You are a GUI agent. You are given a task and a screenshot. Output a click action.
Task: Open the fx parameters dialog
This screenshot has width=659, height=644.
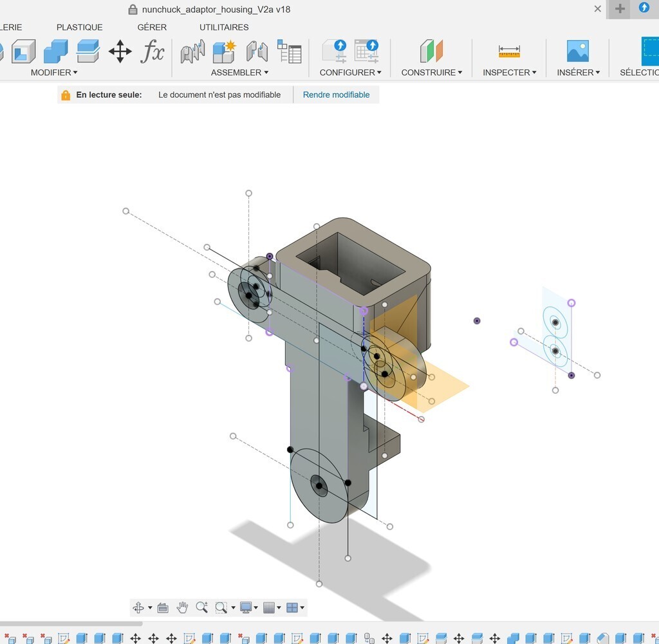152,51
